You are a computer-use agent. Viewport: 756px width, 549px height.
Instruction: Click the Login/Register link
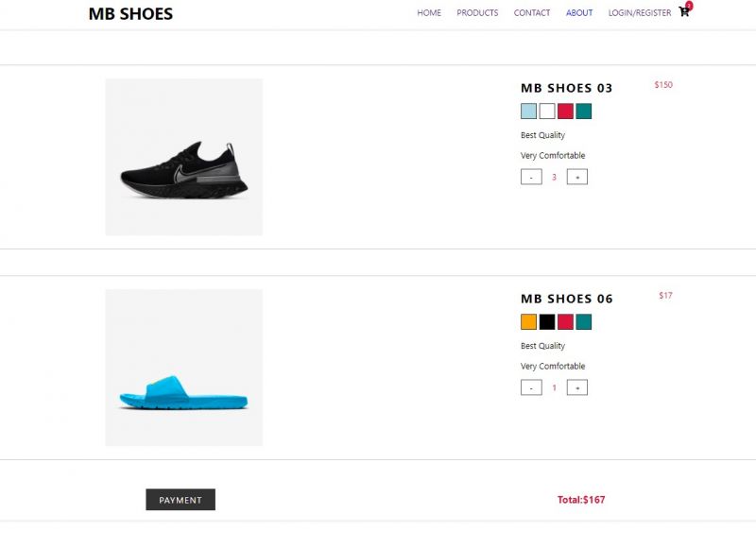click(640, 13)
